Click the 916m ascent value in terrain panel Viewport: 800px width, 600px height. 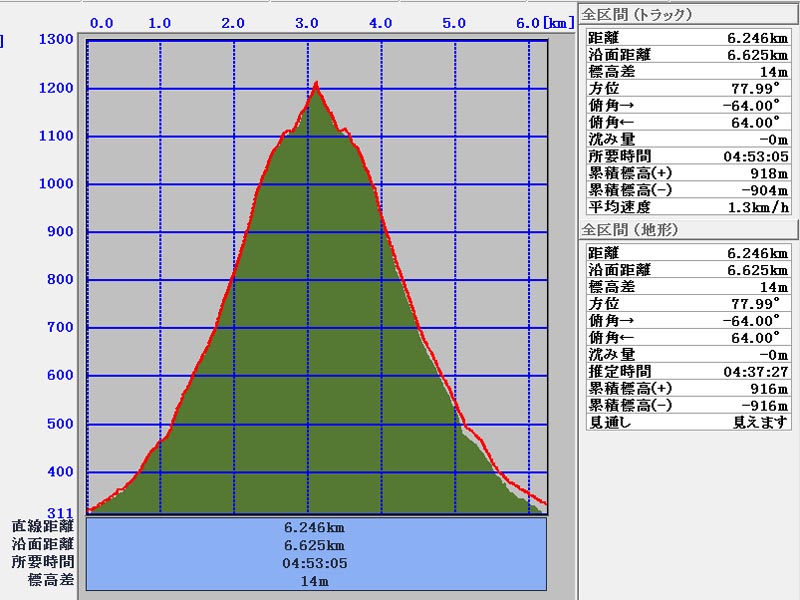click(768, 388)
